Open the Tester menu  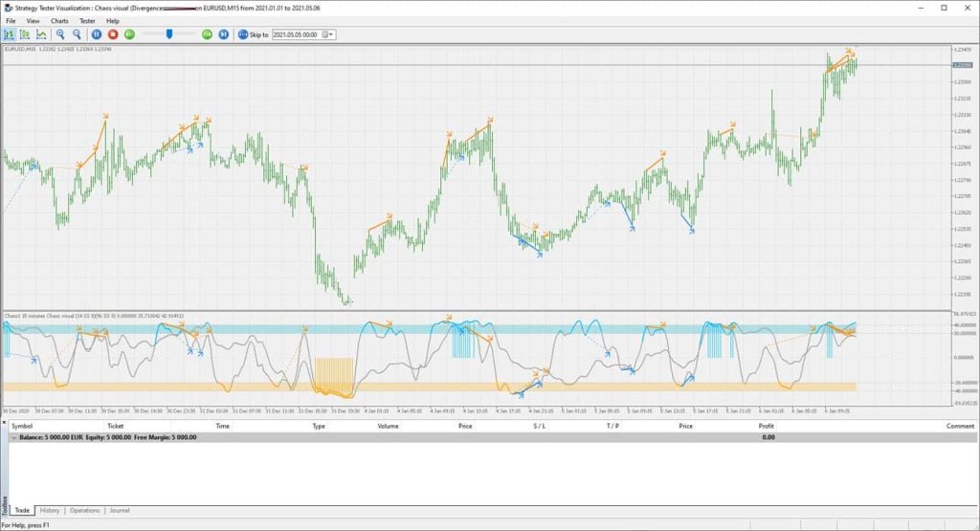[87, 20]
